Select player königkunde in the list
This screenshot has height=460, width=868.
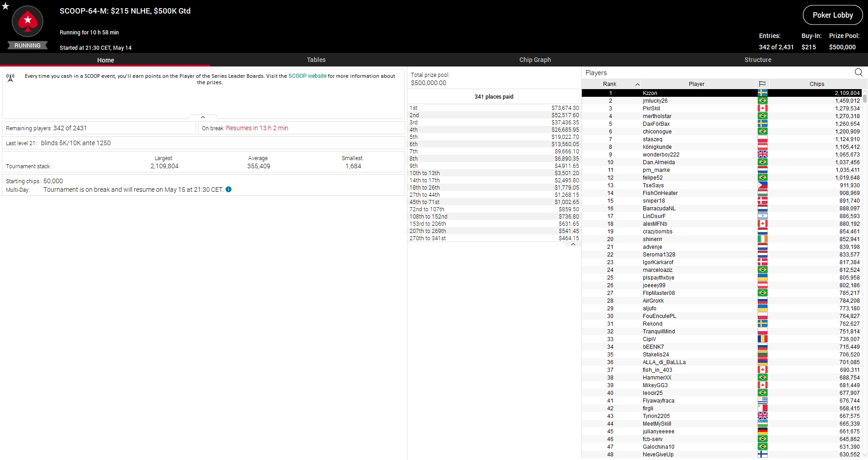722,147
